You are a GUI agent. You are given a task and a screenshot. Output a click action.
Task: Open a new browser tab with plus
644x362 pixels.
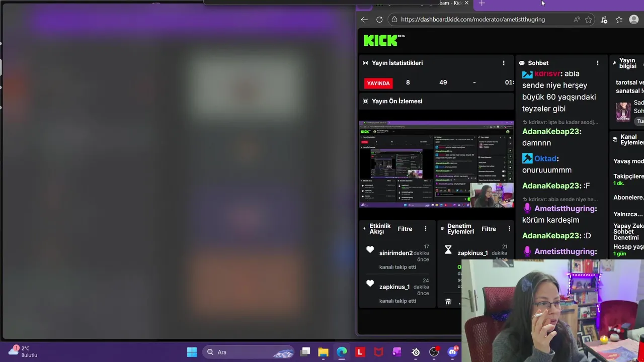(481, 3)
